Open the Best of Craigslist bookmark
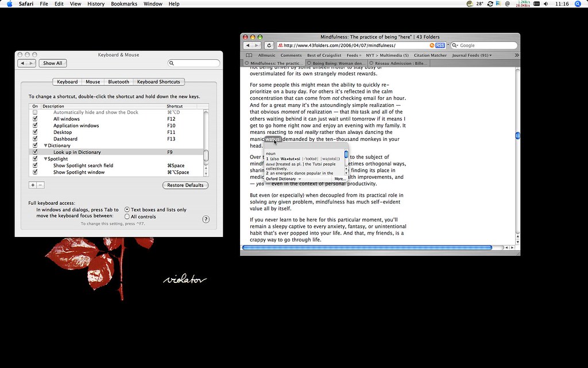This screenshot has height=368, width=588. pos(324,55)
